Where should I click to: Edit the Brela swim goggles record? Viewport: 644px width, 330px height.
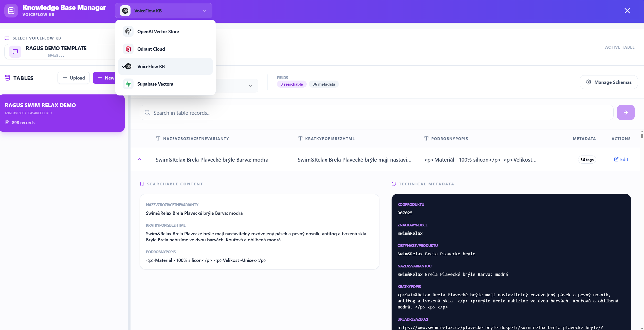pos(621,160)
